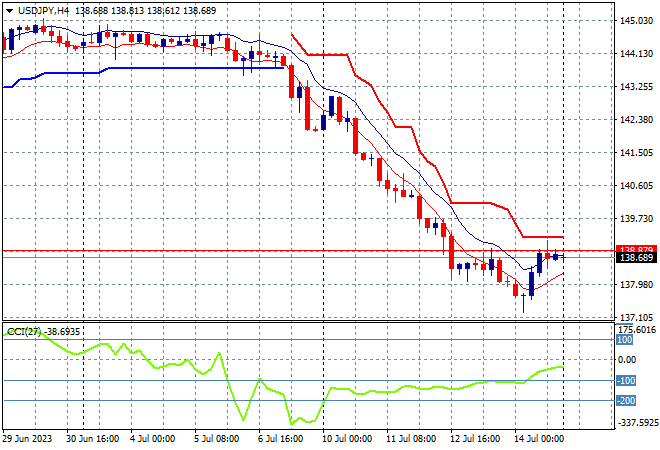Click the blue 100 level tag in CCI panel
Screen dimensions: 660x450
pos(624,340)
